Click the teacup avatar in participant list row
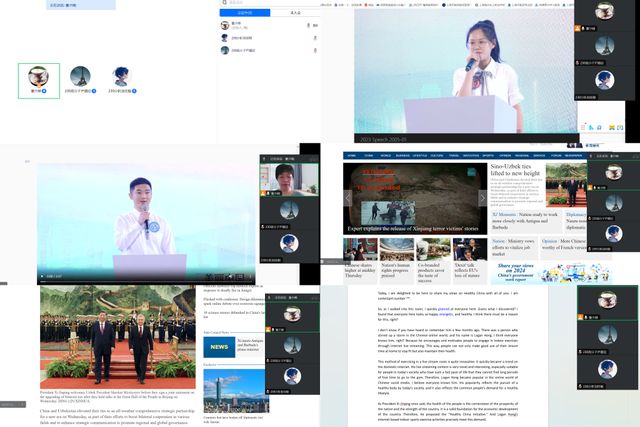This screenshot has height=427, width=640. (224, 25)
